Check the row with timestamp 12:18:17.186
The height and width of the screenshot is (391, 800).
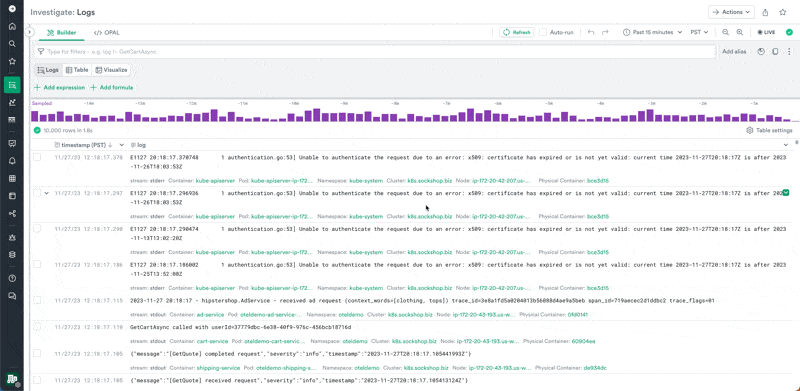tap(37, 264)
